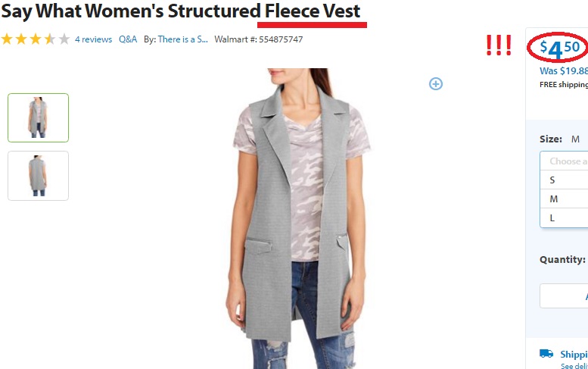
Task: Choose size M from the dropdown list
Action: tap(564, 199)
